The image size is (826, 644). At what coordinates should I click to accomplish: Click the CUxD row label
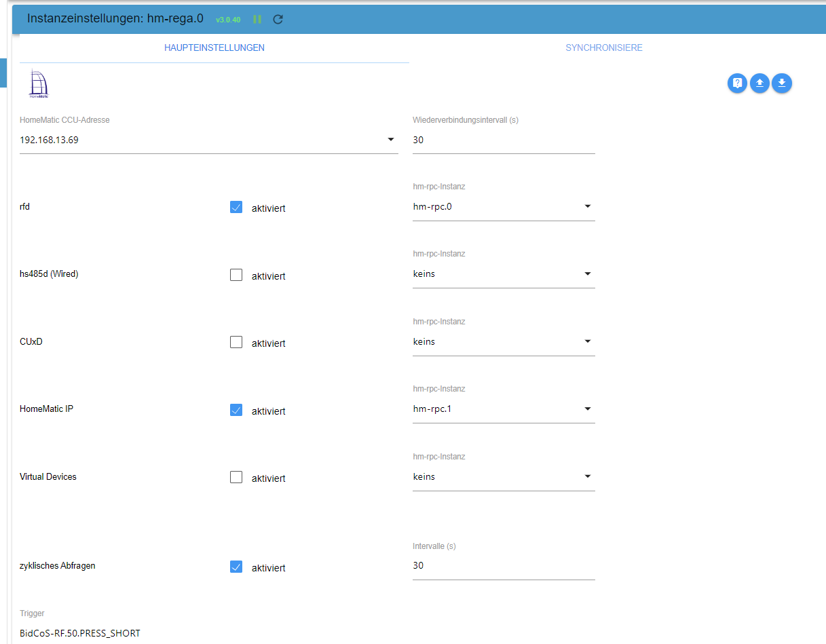tap(31, 342)
